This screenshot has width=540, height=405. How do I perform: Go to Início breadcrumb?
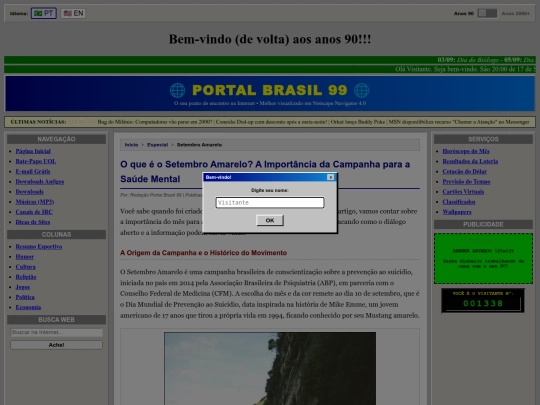131,145
